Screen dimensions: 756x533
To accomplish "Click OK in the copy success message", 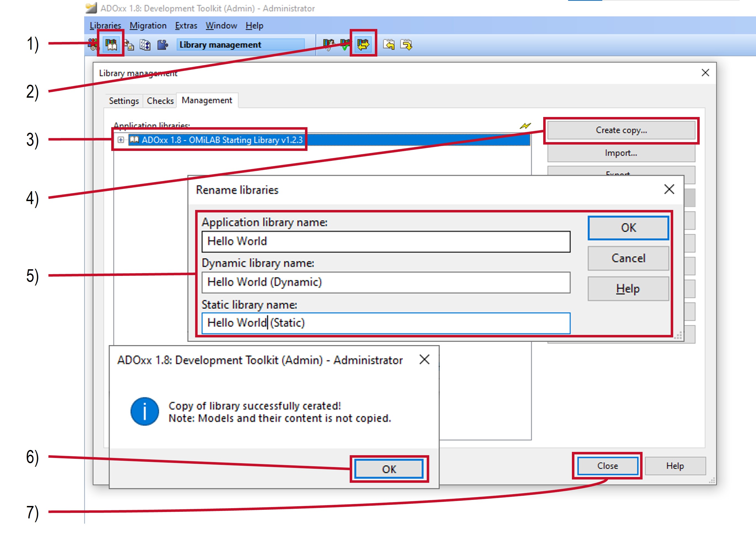I will (389, 469).
